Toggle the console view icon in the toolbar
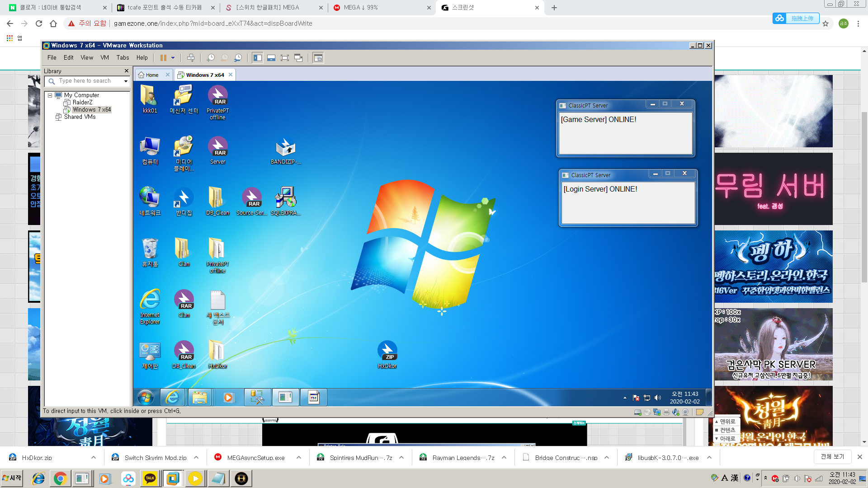The image size is (868, 488). 318,58
